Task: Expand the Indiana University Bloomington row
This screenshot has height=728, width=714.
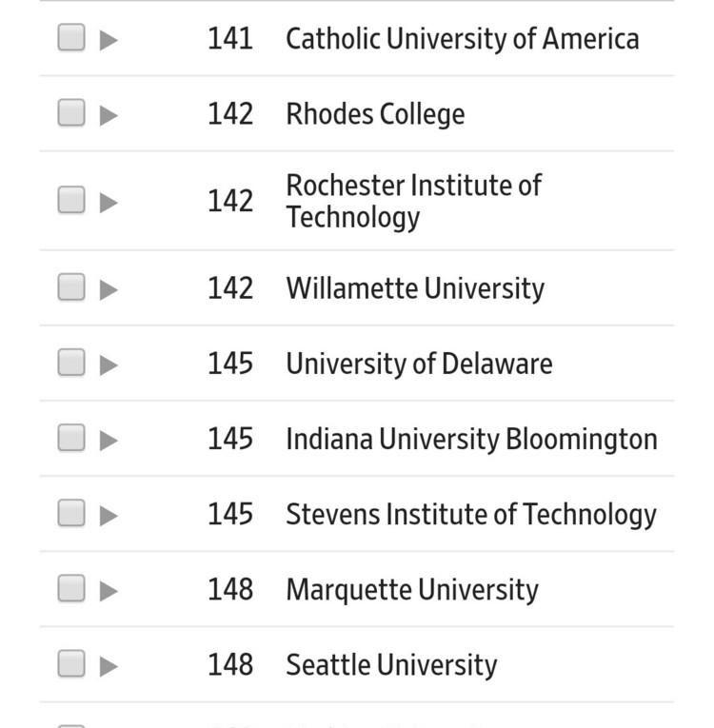Action: [x=109, y=440]
